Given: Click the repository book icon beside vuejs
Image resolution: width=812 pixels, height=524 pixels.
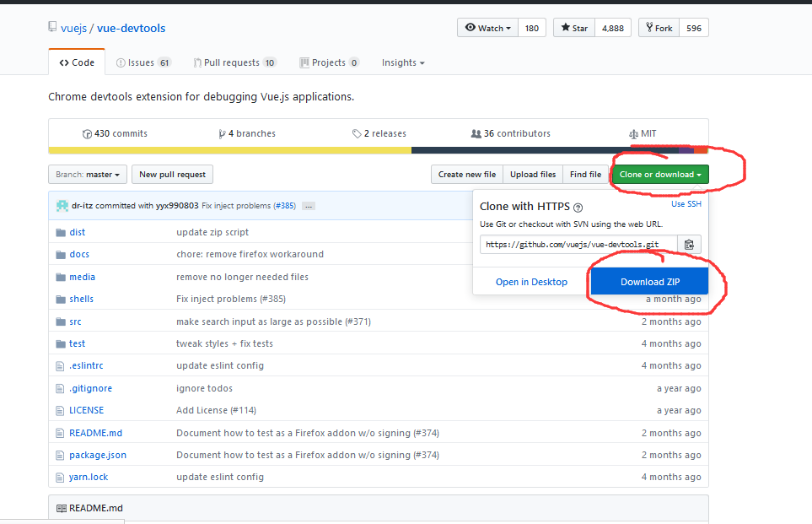Looking at the screenshot, I should 52,28.
